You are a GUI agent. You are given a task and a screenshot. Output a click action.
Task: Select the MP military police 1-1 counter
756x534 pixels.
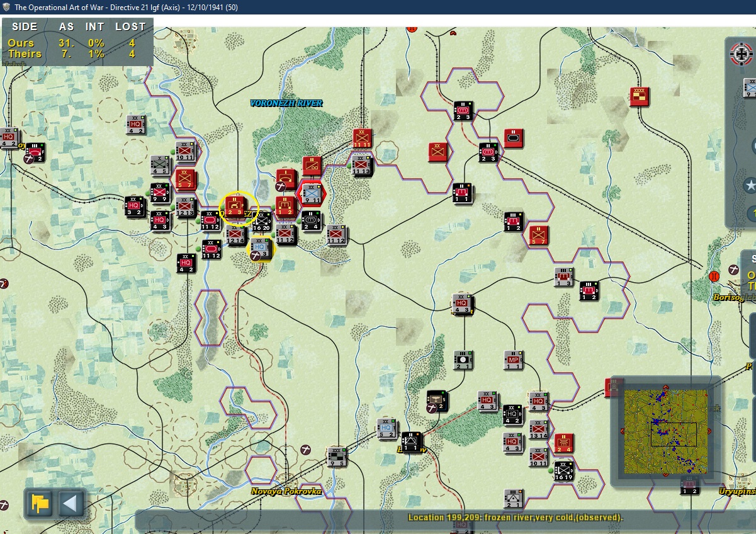coord(514,360)
